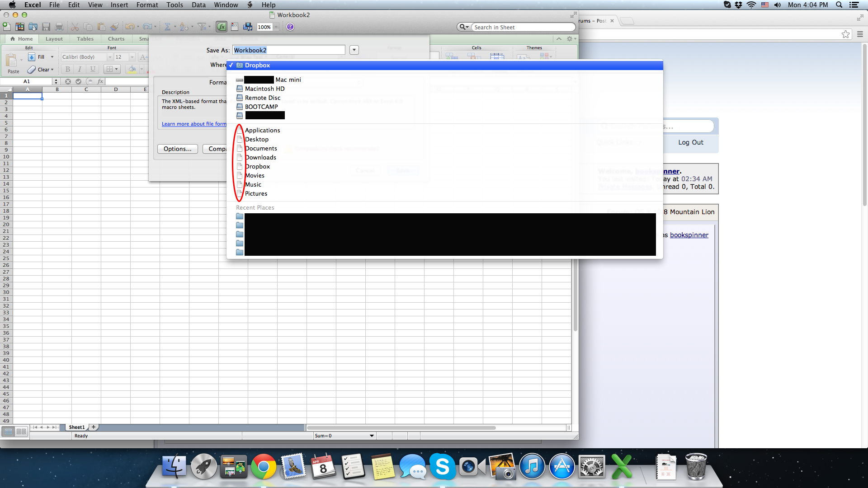Image resolution: width=868 pixels, height=488 pixels.
Task: Switch to Page Layout view in the status bar
Action: [x=21, y=432]
